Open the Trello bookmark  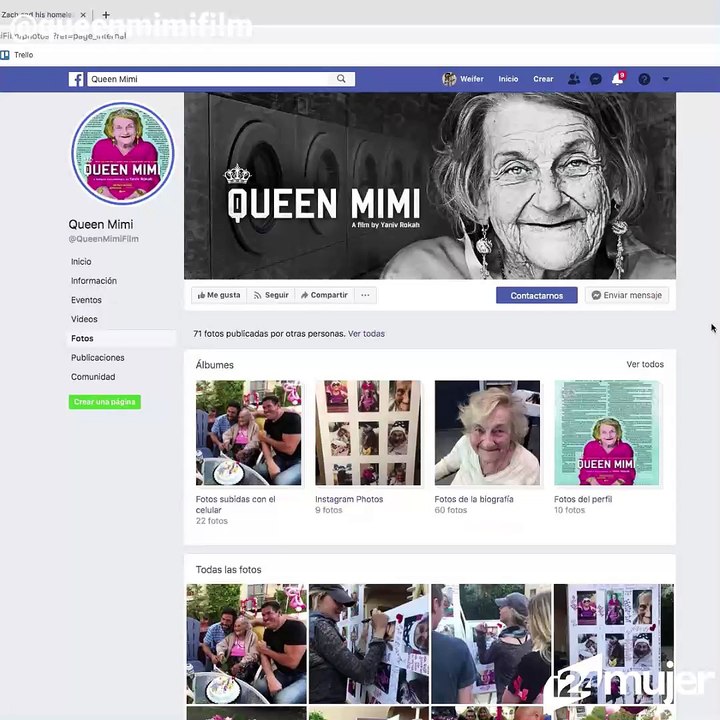(x=17, y=55)
